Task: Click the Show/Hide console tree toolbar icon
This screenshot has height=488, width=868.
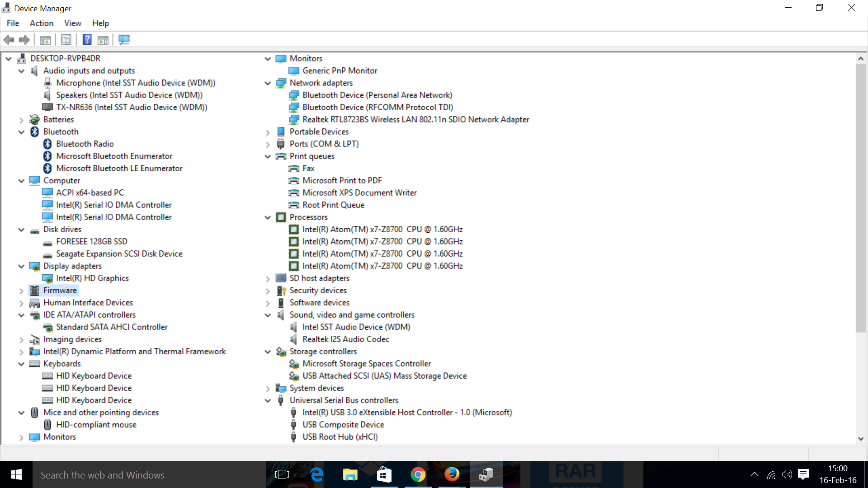Action: tap(45, 40)
